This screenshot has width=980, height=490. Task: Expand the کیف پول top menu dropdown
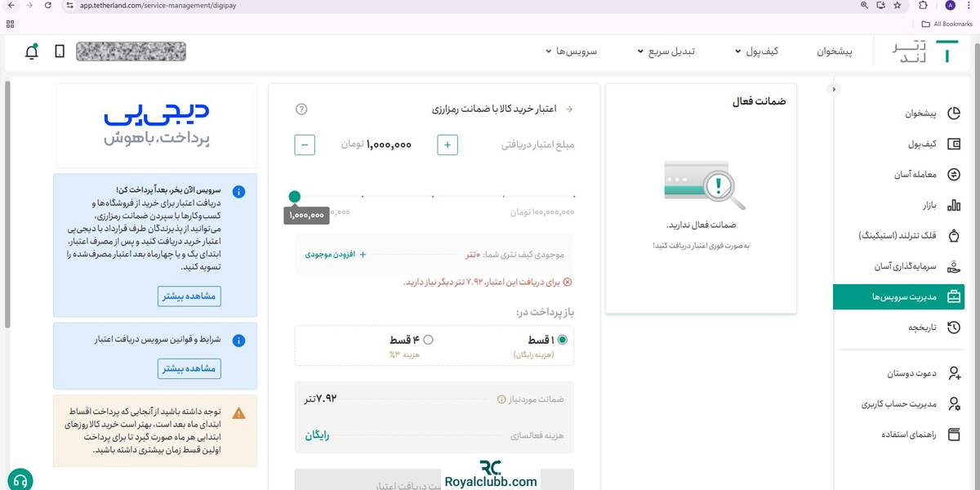click(x=757, y=51)
